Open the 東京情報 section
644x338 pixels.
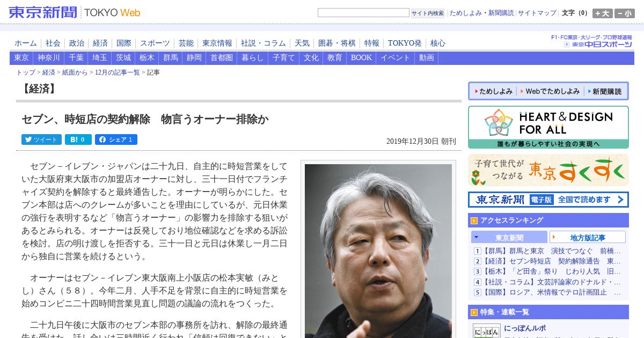pos(217,43)
